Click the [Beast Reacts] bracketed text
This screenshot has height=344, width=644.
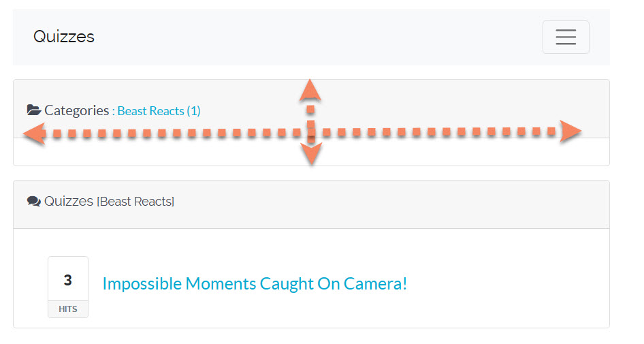(135, 202)
